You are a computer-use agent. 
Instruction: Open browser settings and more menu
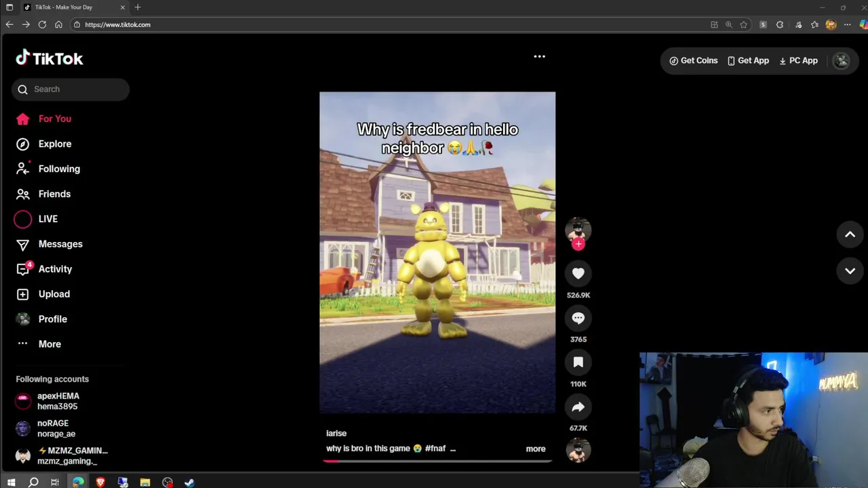[x=847, y=24]
